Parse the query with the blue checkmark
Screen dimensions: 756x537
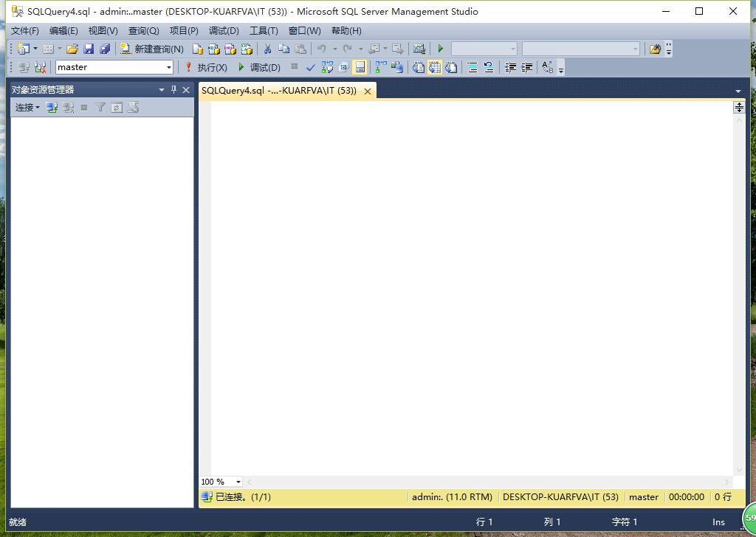tap(311, 67)
